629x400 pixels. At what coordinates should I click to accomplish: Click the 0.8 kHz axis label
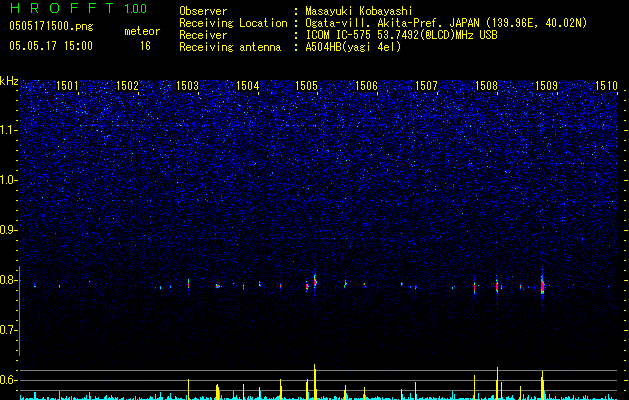(x=8, y=280)
